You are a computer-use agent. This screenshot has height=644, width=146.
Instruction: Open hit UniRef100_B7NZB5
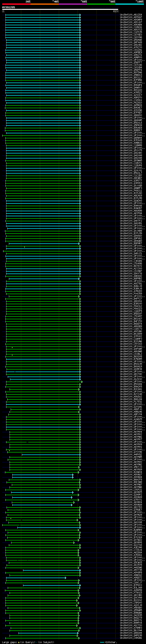pyautogui.click(x=131, y=359)
